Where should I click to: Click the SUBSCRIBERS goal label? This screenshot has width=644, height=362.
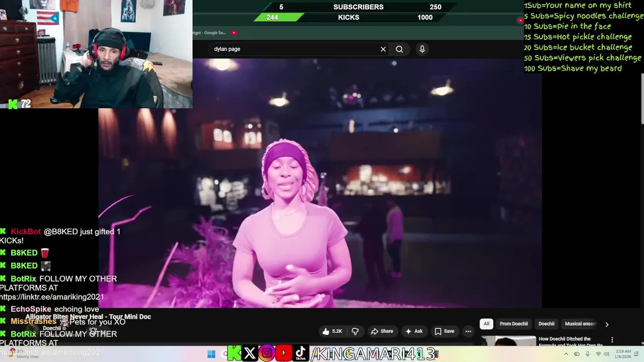coord(358,7)
